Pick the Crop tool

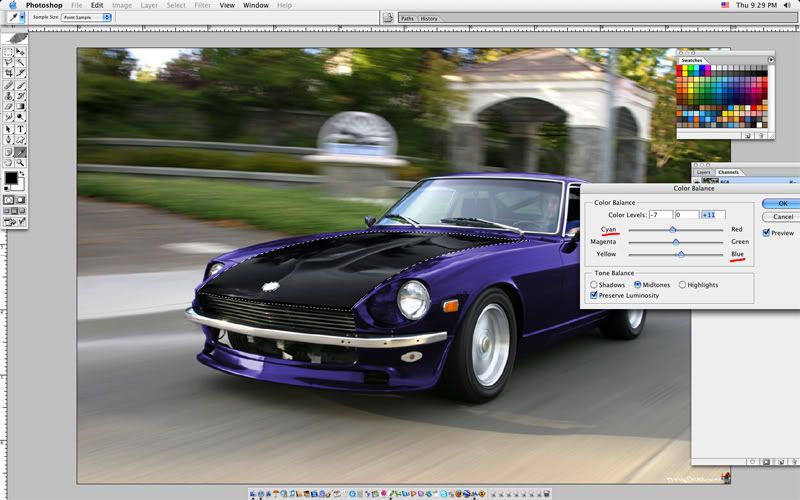[9, 73]
